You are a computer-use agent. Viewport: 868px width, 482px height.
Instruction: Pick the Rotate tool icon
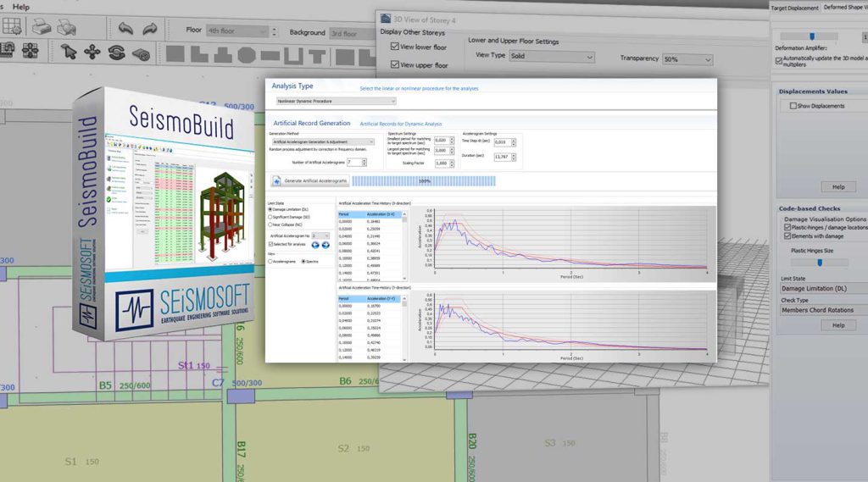(x=116, y=53)
